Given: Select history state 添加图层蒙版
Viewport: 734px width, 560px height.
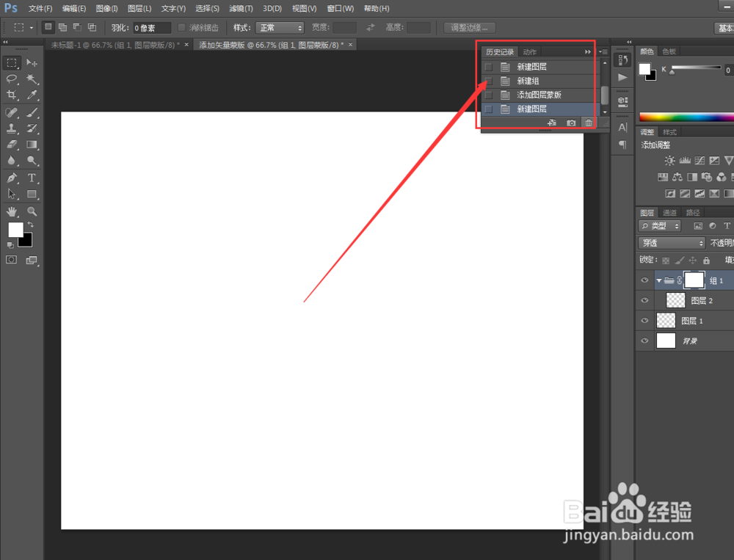Looking at the screenshot, I should [x=540, y=95].
